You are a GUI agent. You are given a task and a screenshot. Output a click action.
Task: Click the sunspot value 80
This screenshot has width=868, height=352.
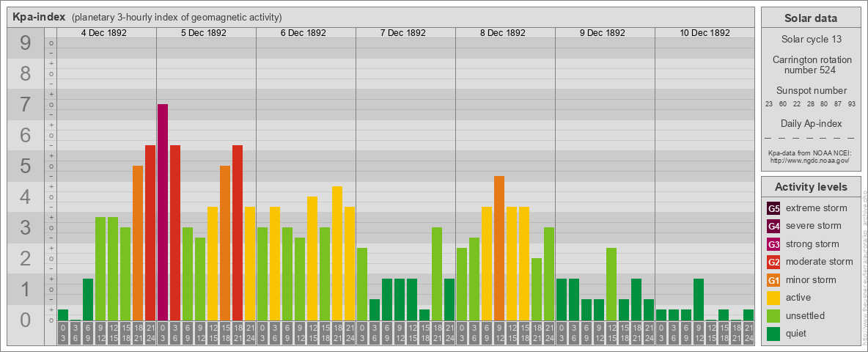pos(824,105)
